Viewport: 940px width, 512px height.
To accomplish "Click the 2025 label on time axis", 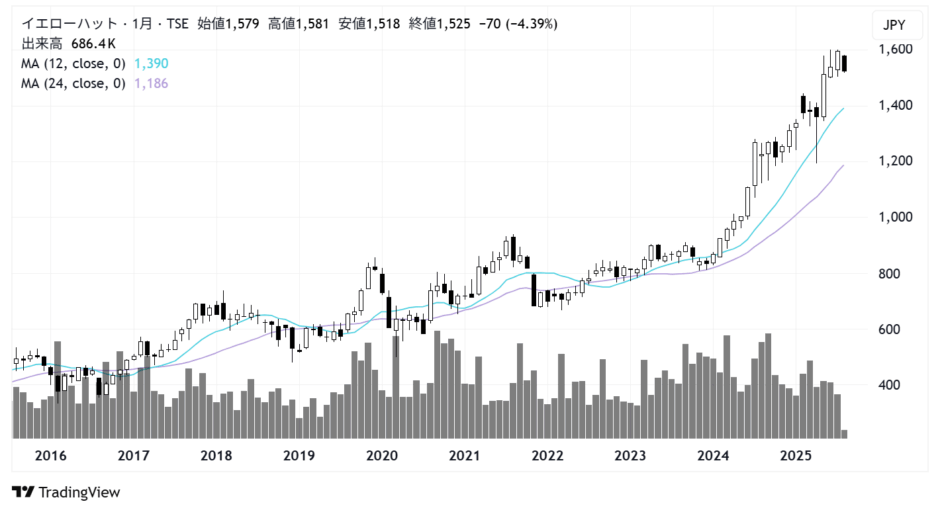I will pyautogui.click(x=796, y=456).
